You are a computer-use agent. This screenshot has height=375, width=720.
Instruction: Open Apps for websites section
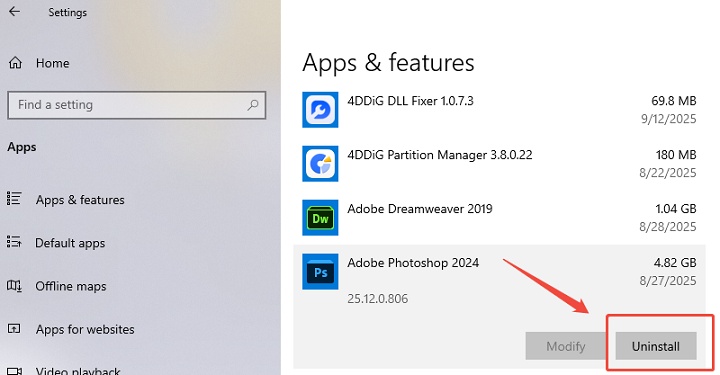pos(85,329)
